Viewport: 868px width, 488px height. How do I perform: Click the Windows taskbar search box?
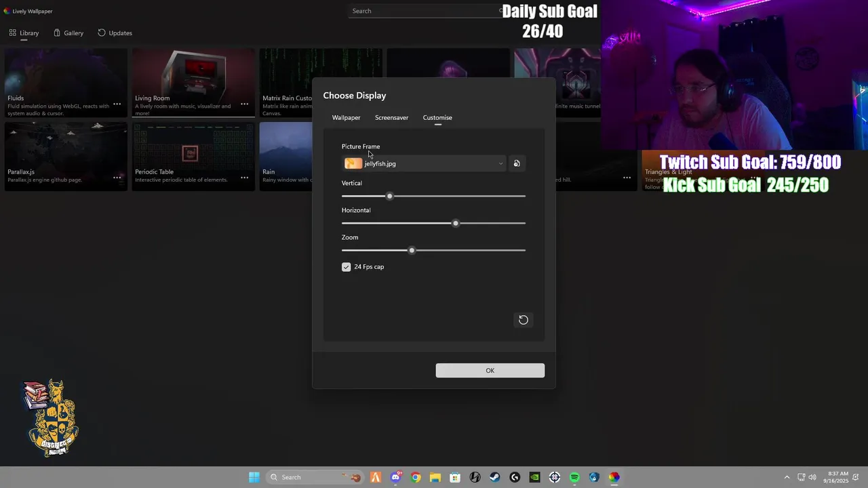coord(315,477)
